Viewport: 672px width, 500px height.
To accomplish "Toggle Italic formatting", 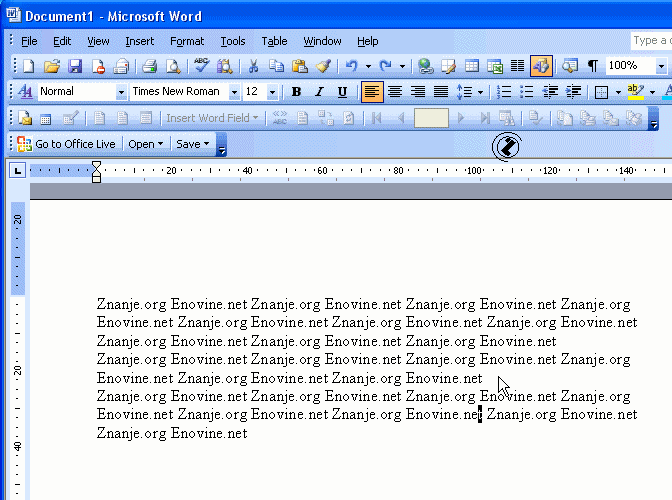I will pyautogui.click(x=319, y=92).
